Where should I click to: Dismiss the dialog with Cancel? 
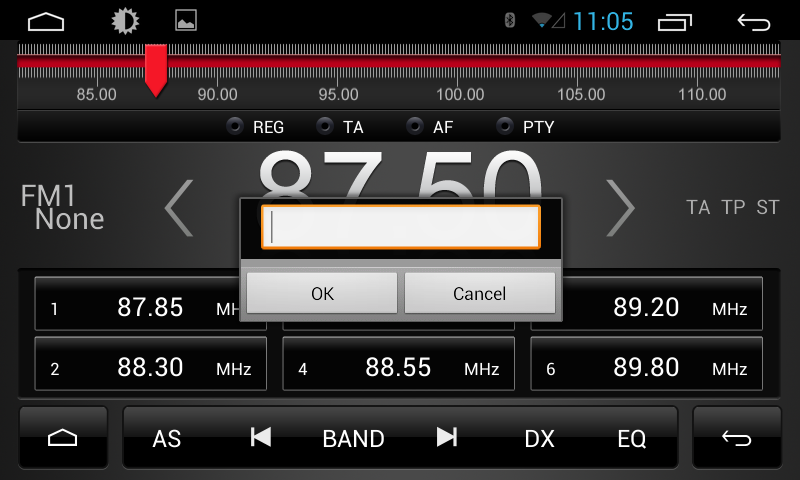[x=480, y=293]
